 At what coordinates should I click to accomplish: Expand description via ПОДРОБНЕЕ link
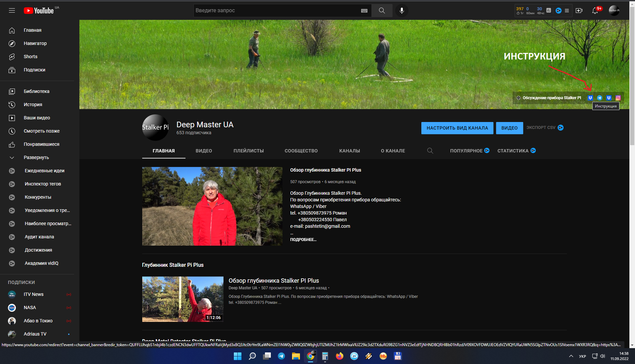pos(303,240)
